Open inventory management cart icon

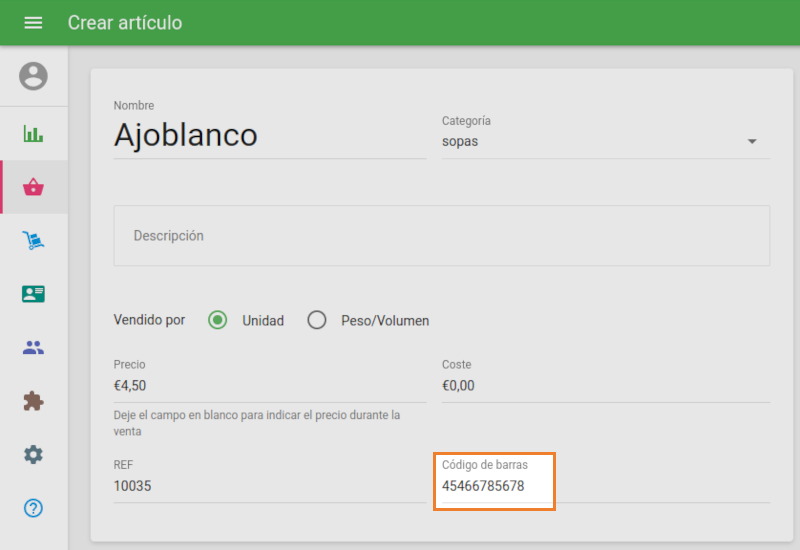(x=33, y=240)
